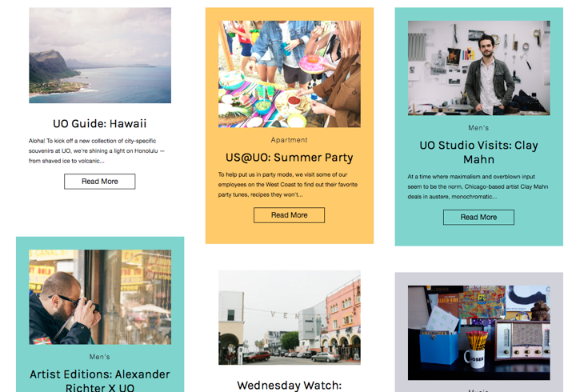Choose Men's category above Artist Editions title
This screenshot has width=576, height=392.
100,357
